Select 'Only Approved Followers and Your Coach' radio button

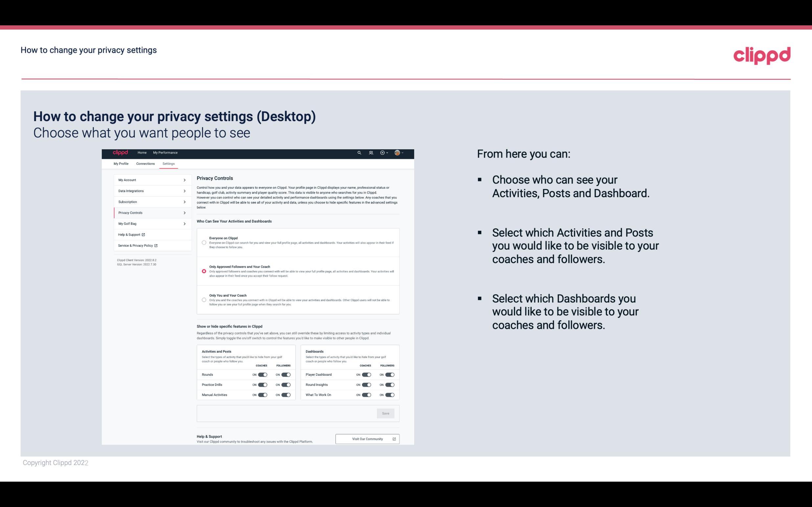pyautogui.click(x=203, y=271)
